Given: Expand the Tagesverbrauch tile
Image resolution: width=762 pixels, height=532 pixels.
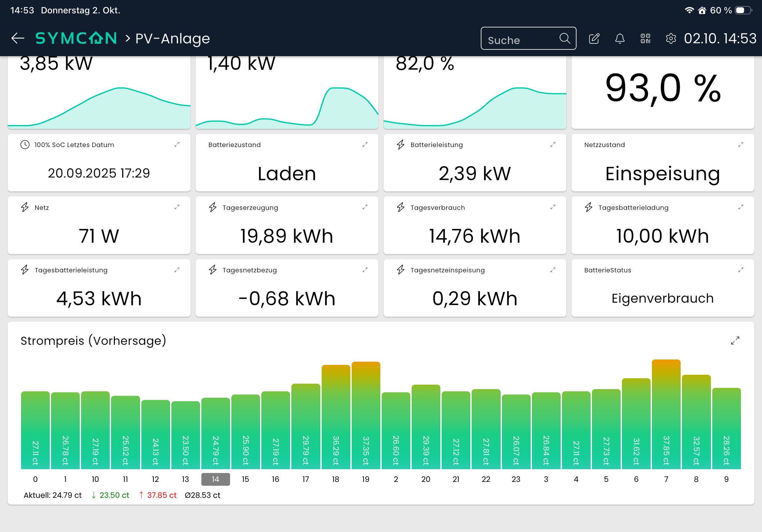Looking at the screenshot, I should (x=553, y=207).
